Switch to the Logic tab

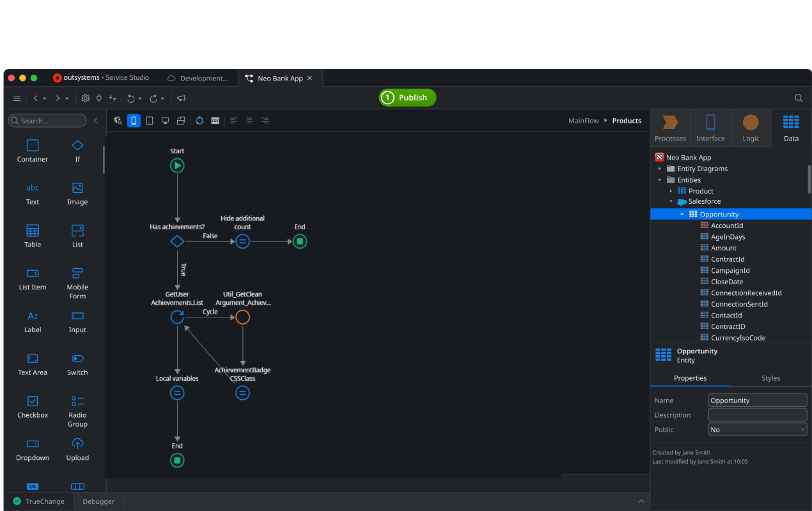tap(751, 128)
